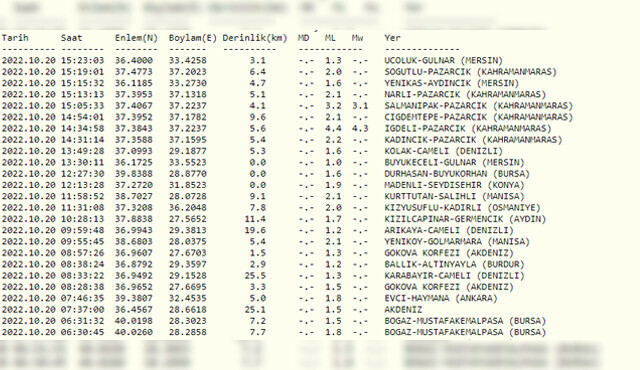Click 'BALLIK-ALTINYAYLA (BURDUR)' location
The image size is (640, 370).
pyautogui.click(x=454, y=264)
